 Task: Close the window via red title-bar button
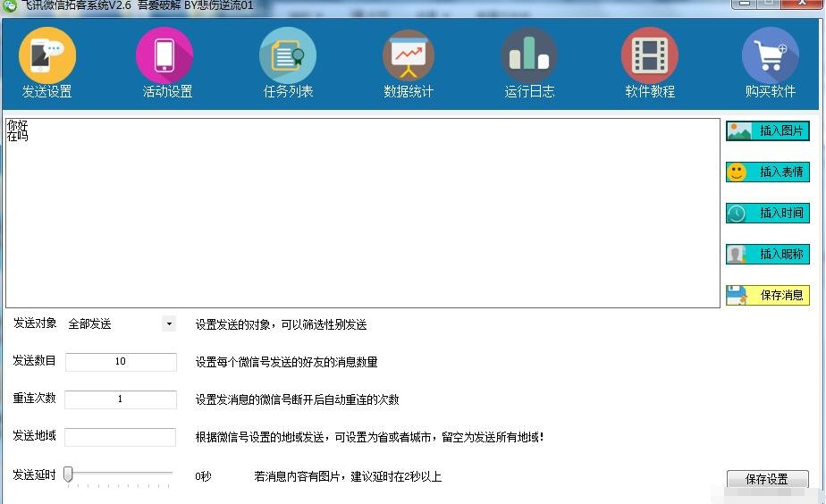(x=802, y=4)
